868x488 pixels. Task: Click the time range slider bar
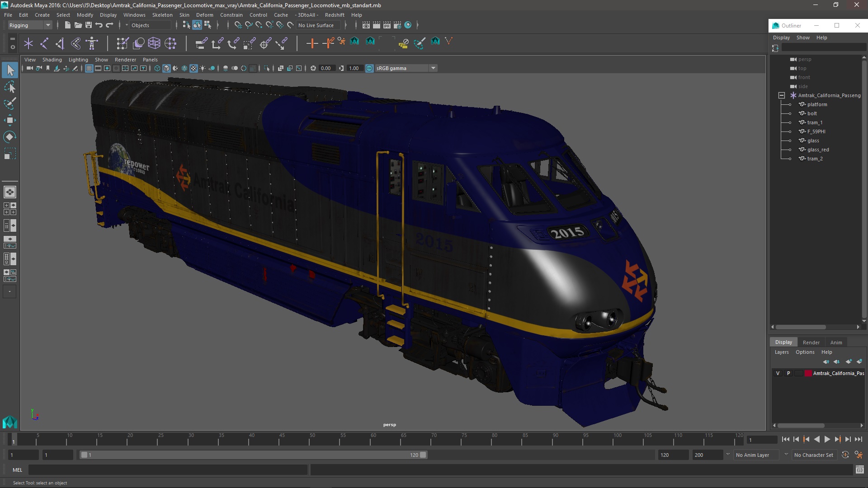point(253,455)
